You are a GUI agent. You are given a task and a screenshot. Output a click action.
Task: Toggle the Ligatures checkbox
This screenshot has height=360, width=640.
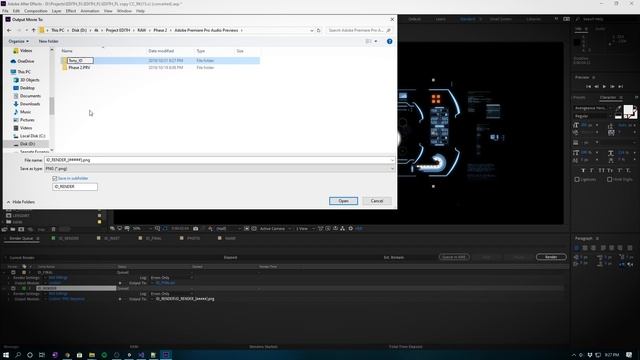pyautogui.click(x=577, y=180)
